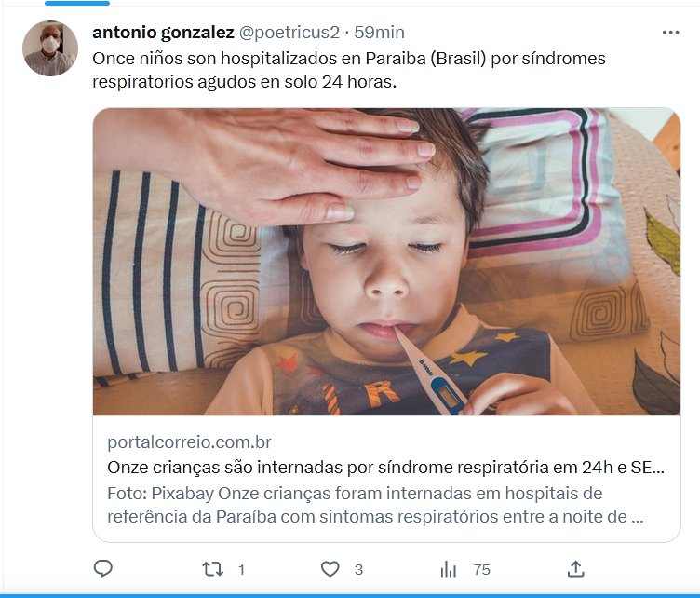Click the reply speech bubble icon
Image resolution: width=700 pixels, height=598 pixels.
click(x=103, y=568)
